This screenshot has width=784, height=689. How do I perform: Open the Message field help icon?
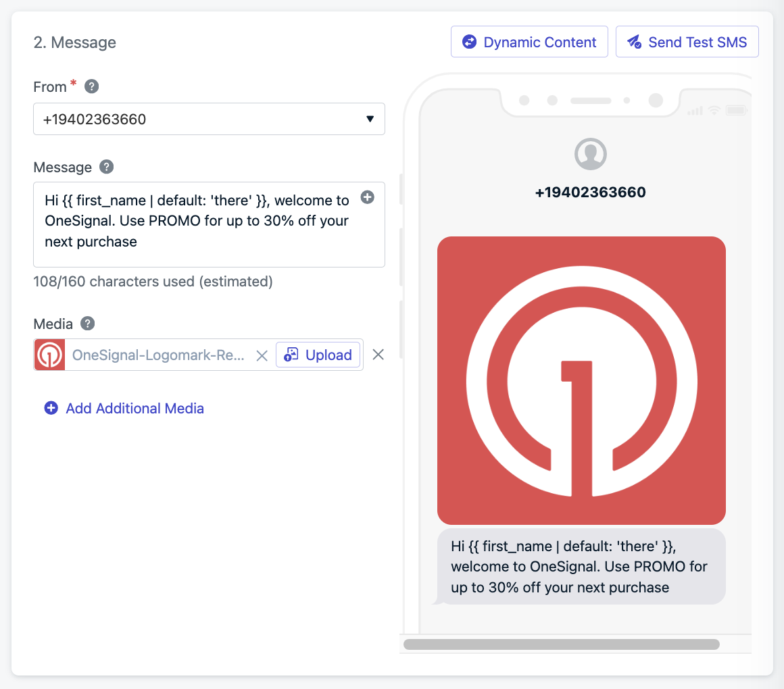tap(106, 167)
